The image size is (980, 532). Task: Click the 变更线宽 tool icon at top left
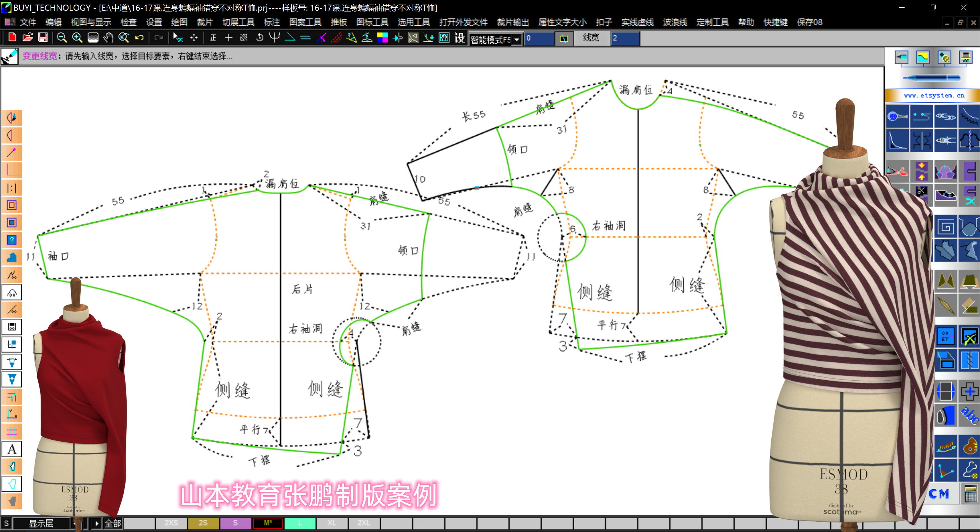coord(10,56)
